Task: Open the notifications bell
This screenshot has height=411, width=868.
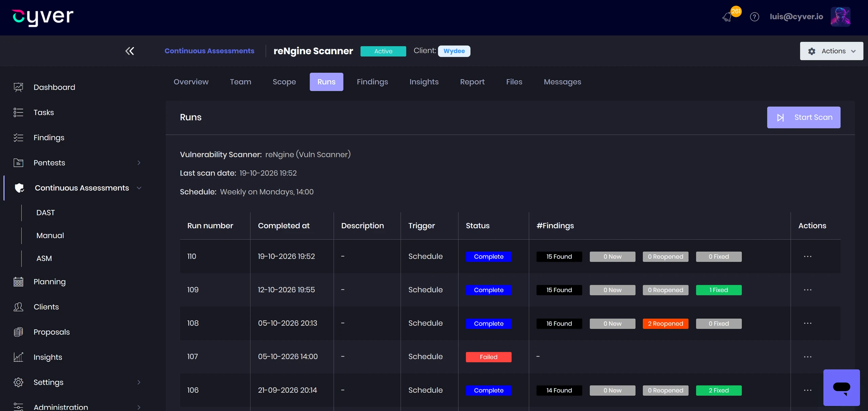Action: point(727,17)
